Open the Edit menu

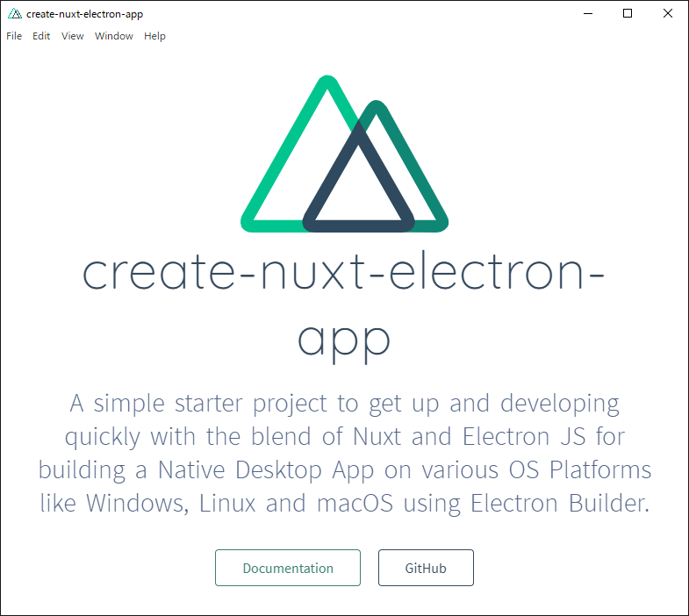tap(41, 36)
